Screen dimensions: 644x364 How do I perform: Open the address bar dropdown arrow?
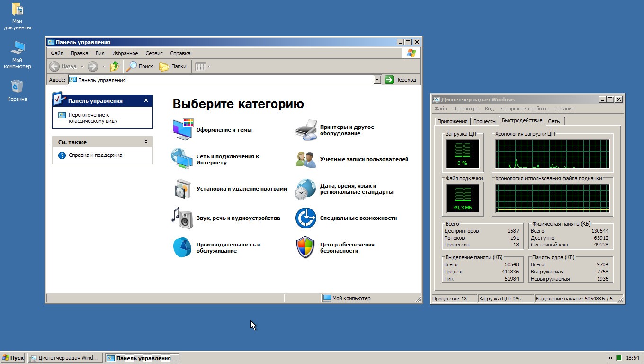coord(377,80)
